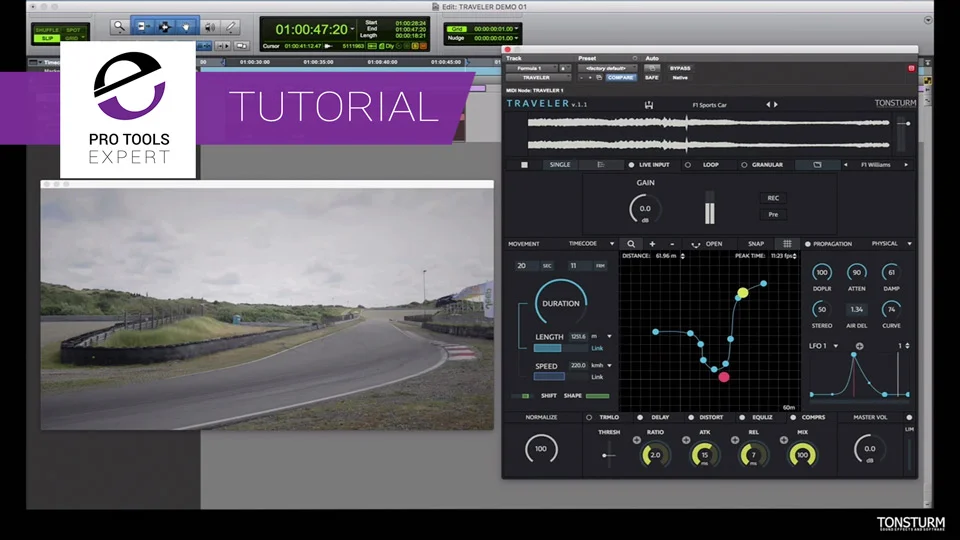Click the plus icon next to LFO 1
960x540 pixels.
860,346
